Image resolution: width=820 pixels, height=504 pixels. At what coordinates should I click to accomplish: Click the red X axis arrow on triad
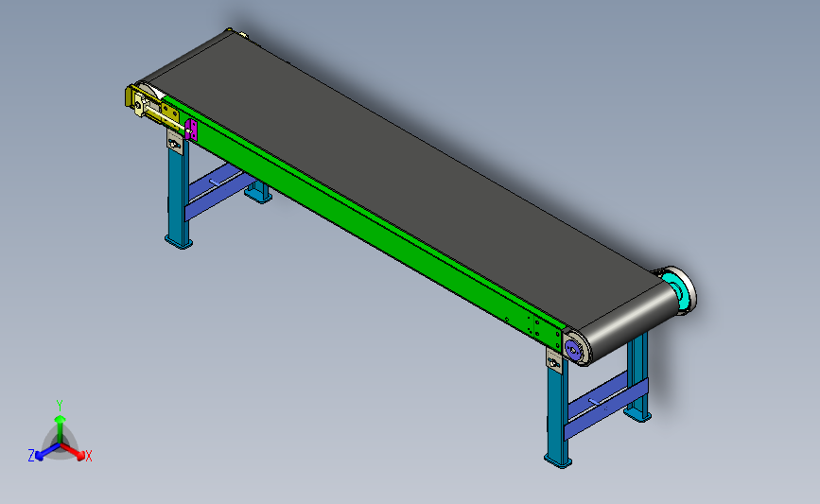click(75, 452)
